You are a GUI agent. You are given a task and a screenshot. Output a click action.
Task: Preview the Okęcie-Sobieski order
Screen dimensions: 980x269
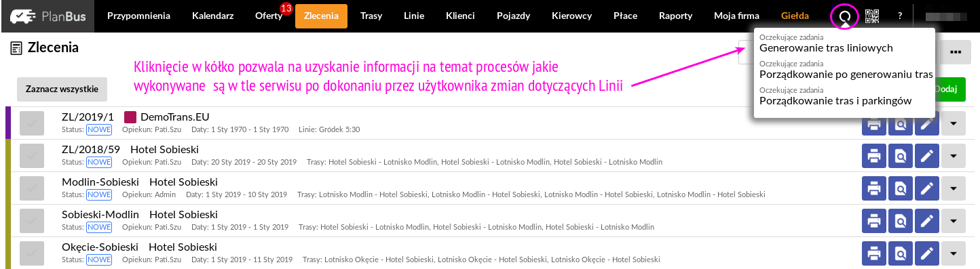pyautogui.click(x=901, y=253)
